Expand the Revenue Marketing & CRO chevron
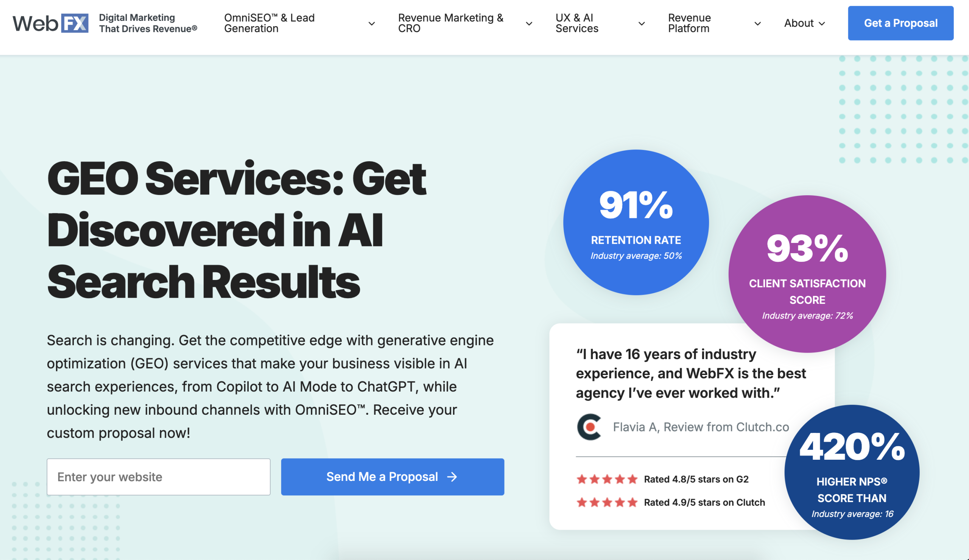The image size is (969, 560). pos(529,23)
